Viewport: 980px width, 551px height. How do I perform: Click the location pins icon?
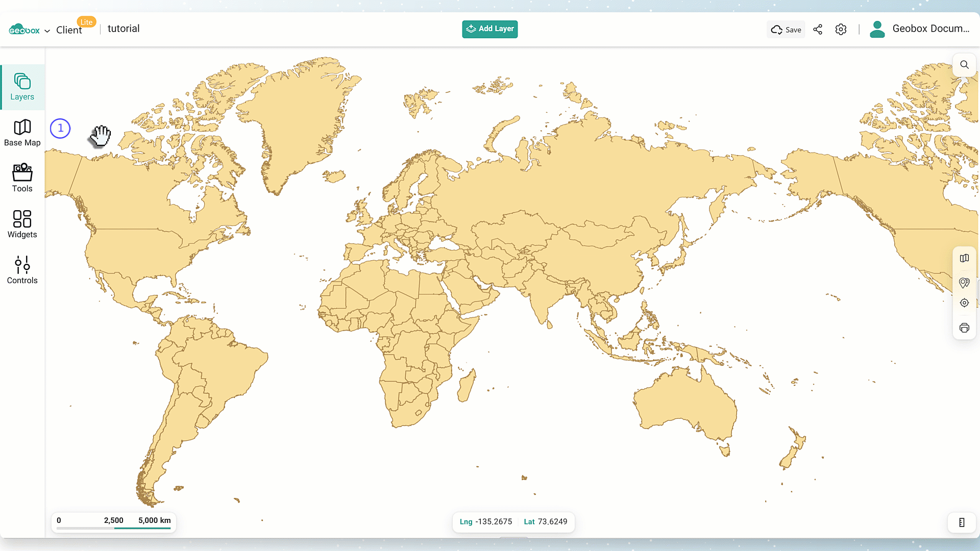click(964, 283)
